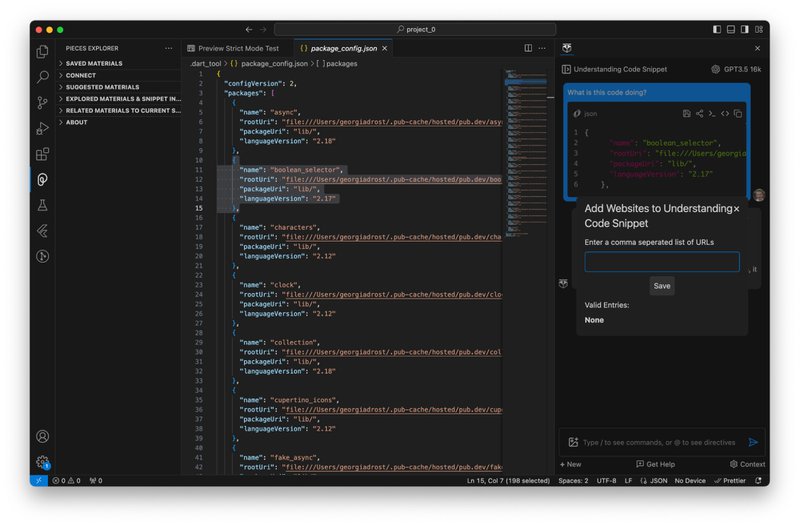This screenshot has width=800, height=526.
Task: Change the GPT3.5 16k model
Action: point(736,69)
